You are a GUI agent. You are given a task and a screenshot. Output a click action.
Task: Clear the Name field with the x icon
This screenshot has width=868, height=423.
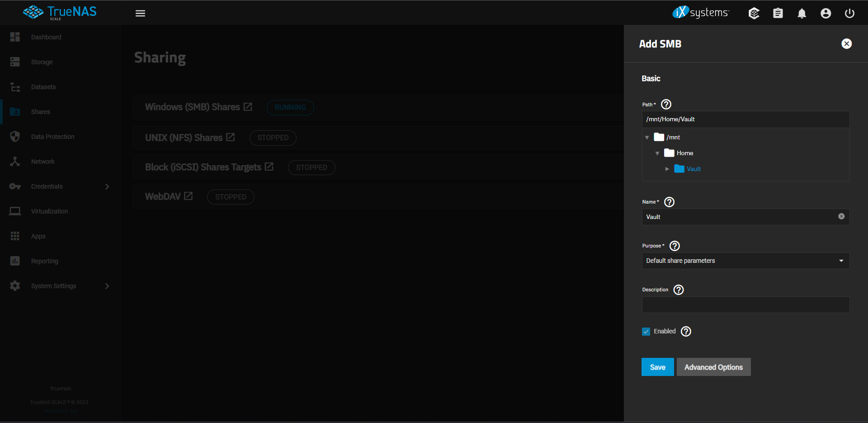coord(841,216)
